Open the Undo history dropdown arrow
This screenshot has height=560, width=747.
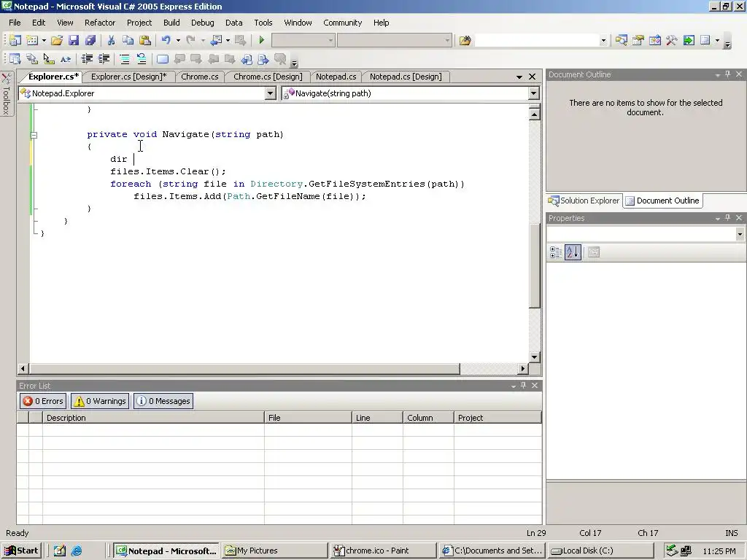tap(178, 41)
